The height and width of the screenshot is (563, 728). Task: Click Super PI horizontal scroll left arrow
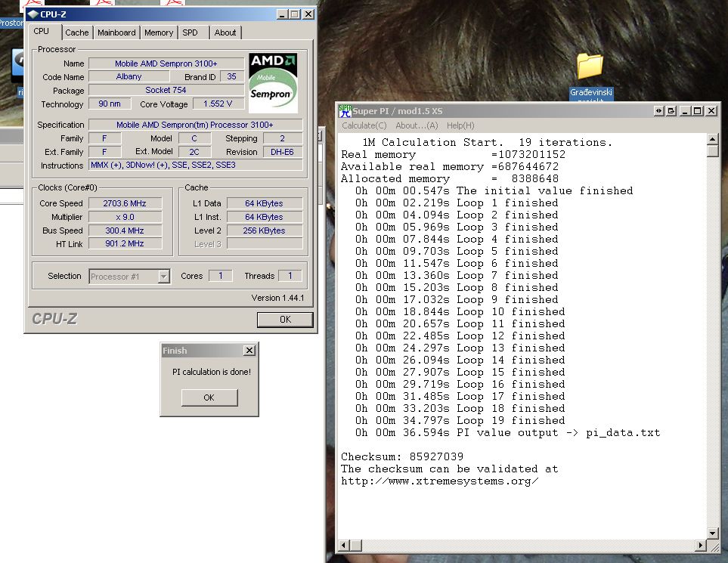click(344, 546)
